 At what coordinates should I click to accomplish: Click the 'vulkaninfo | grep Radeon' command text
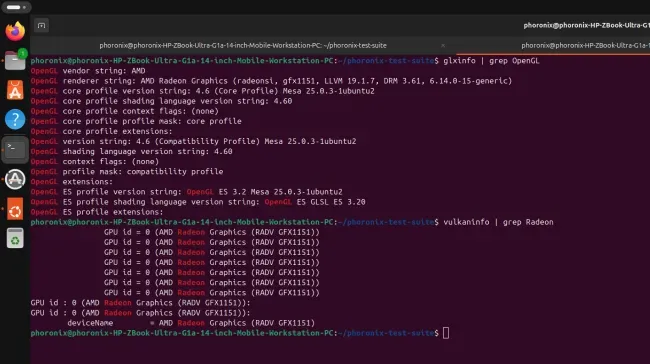(x=498, y=222)
